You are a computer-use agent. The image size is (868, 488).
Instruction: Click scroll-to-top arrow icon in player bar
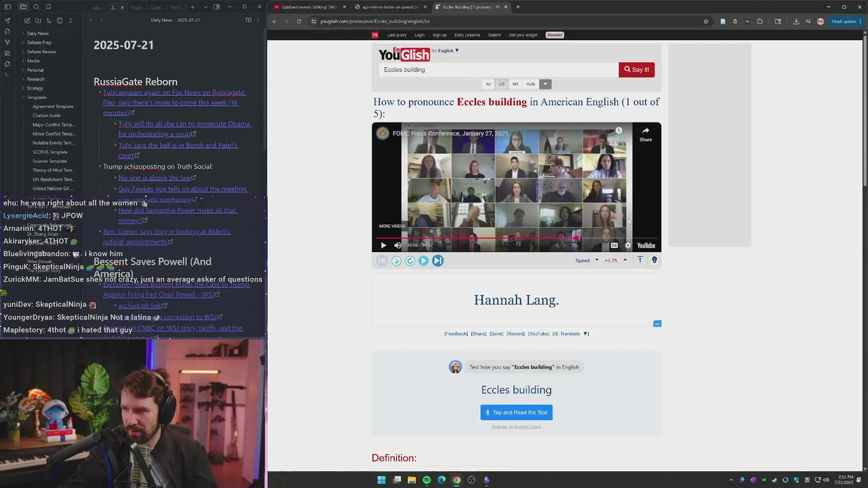coord(639,260)
